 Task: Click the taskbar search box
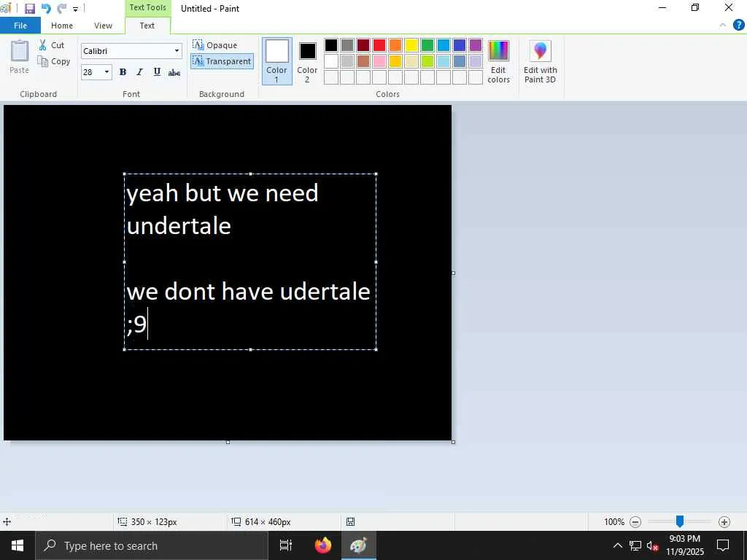tap(152, 545)
